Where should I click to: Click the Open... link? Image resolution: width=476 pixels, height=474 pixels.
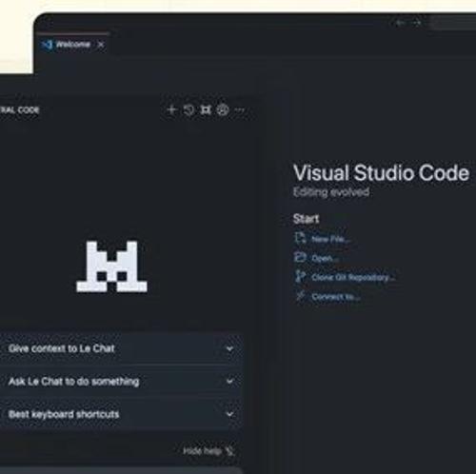pos(325,259)
